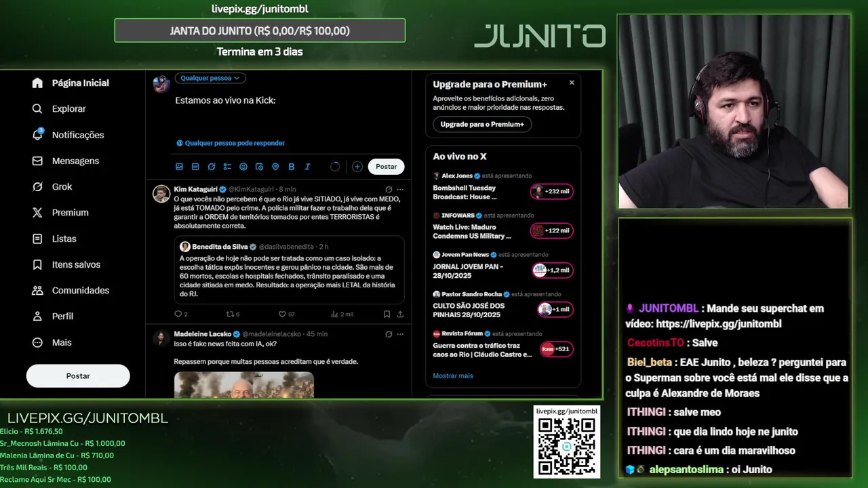868x488 pixels.
Task: Close the Upgrade para o Premium+ card
Action: pyautogui.click(x=572, y=83)
